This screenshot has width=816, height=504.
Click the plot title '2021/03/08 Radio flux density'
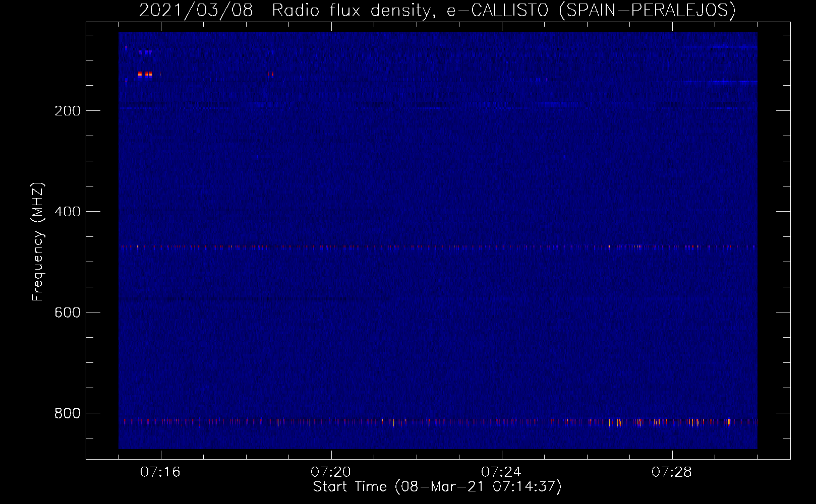[x=284, y=10]
